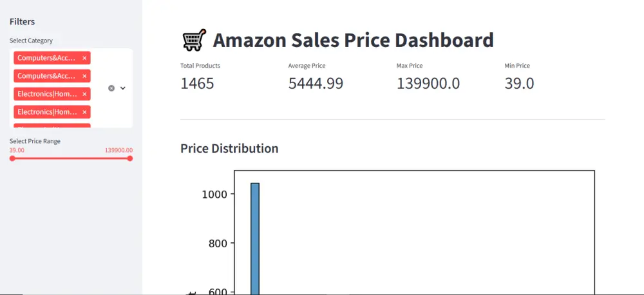Viewport: 644px width, 295px height.
Task: Remove the first Computers&Acc category tag
Action: click(x=84, y=58)
